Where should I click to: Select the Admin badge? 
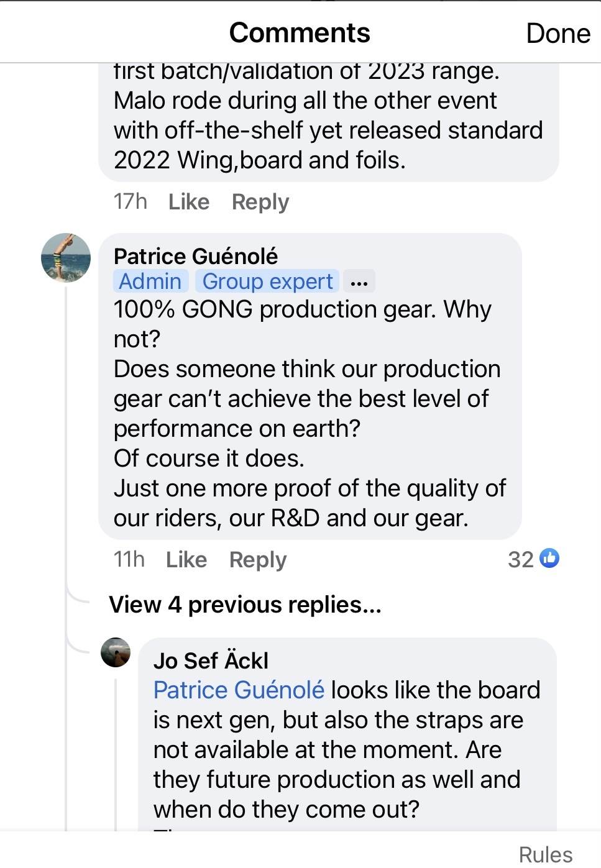tap(150, 281)
